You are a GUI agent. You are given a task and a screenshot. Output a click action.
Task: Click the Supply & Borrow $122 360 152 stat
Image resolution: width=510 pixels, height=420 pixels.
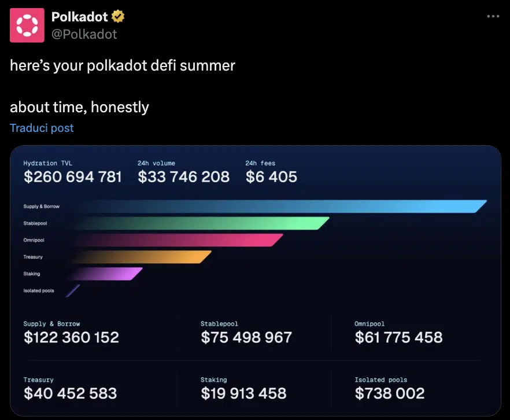72,337
